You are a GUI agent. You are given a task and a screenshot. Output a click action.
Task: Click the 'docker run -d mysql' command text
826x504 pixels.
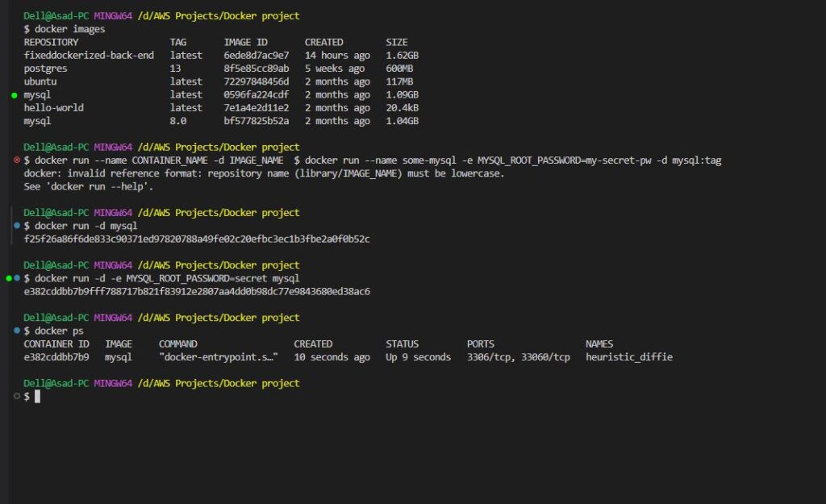click(86, 226)
